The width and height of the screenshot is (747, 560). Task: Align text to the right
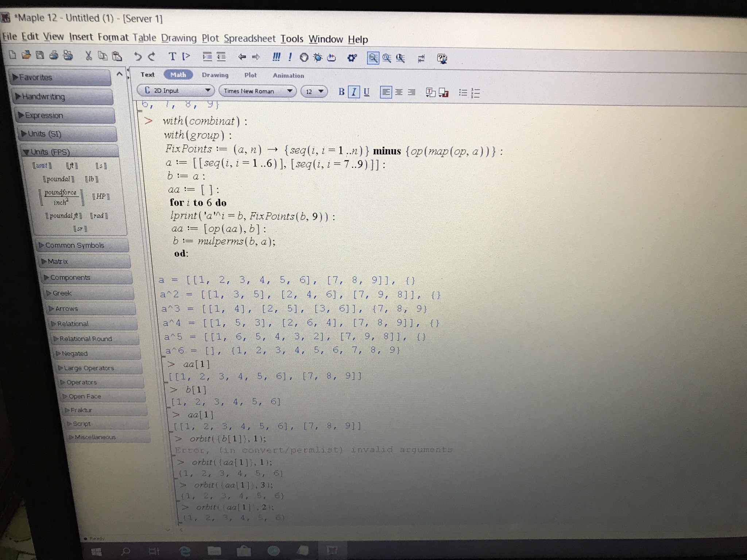coord(411,93)
